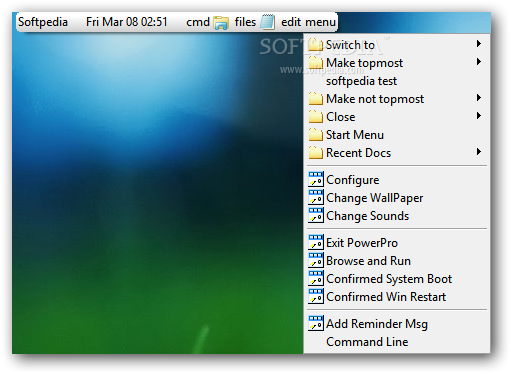Click the icon beside Confirmed System Boot
This screenshot has height=374, width=511.
pyautogui.click(x=316, y=278)
